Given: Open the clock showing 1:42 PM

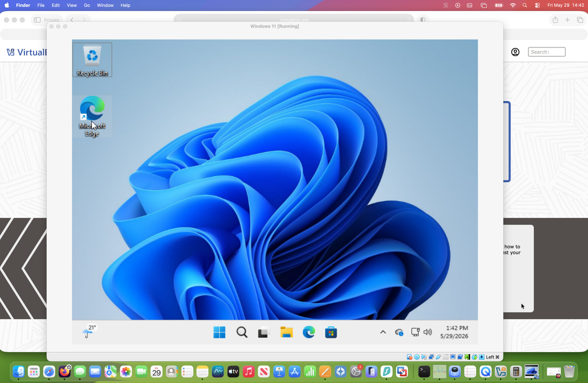Looking at the screenshot, I should click(454, 332).
